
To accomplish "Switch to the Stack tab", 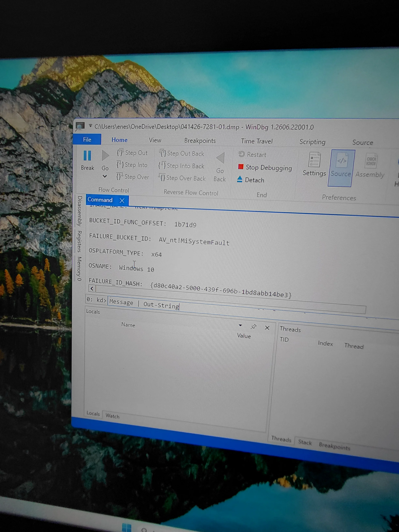I will pyautogui.click(x=305, y=442).
